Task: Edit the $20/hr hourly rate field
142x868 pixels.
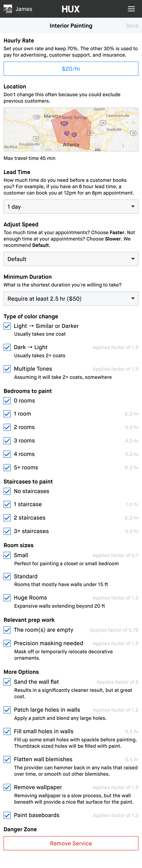Action: tap(71, 69)
